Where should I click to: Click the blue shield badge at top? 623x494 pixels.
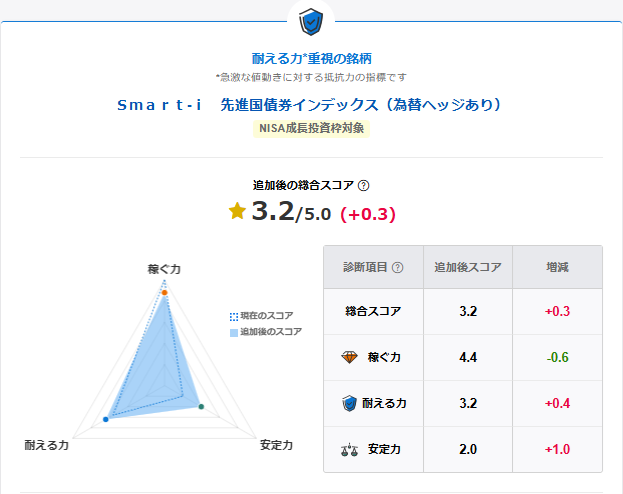click(x=311, y=20)
